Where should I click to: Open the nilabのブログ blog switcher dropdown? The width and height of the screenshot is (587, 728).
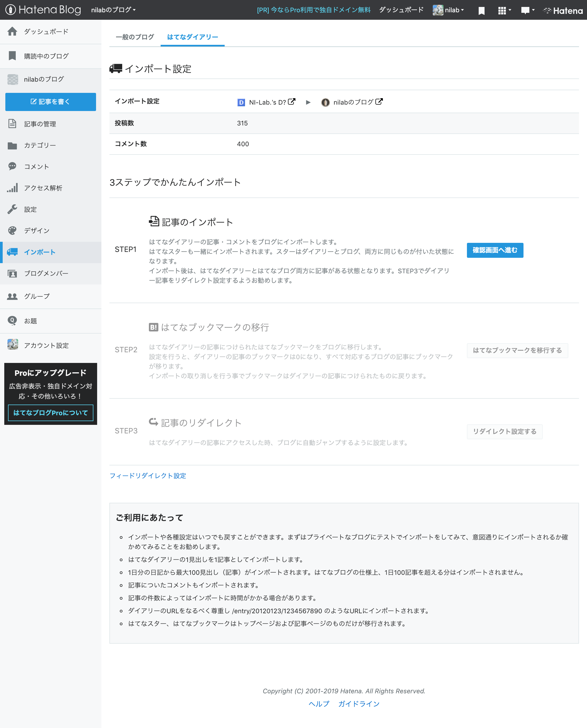pos(113,10)
